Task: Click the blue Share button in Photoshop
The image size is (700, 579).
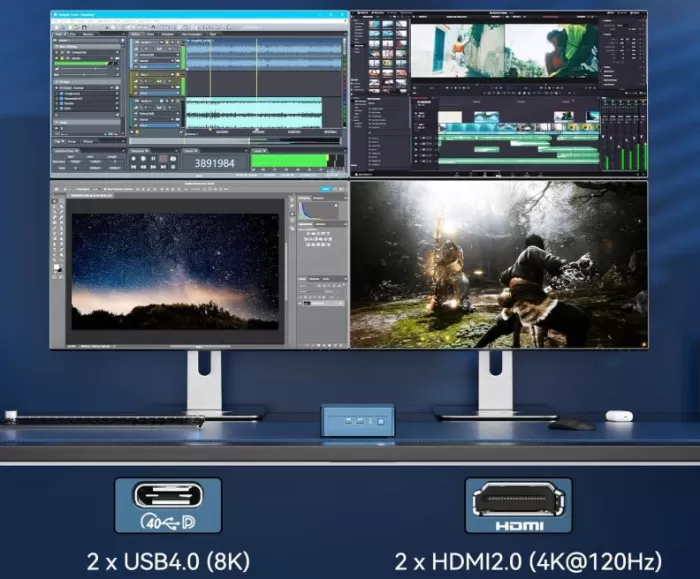Action: (326, 189)
